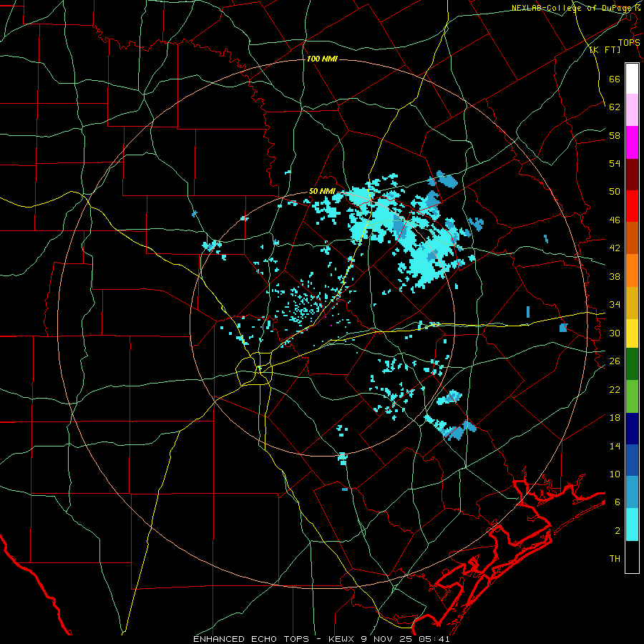This screenshot has width=644, height=644.
Task: Click the '66' legend label
Action: click(615, 79)
